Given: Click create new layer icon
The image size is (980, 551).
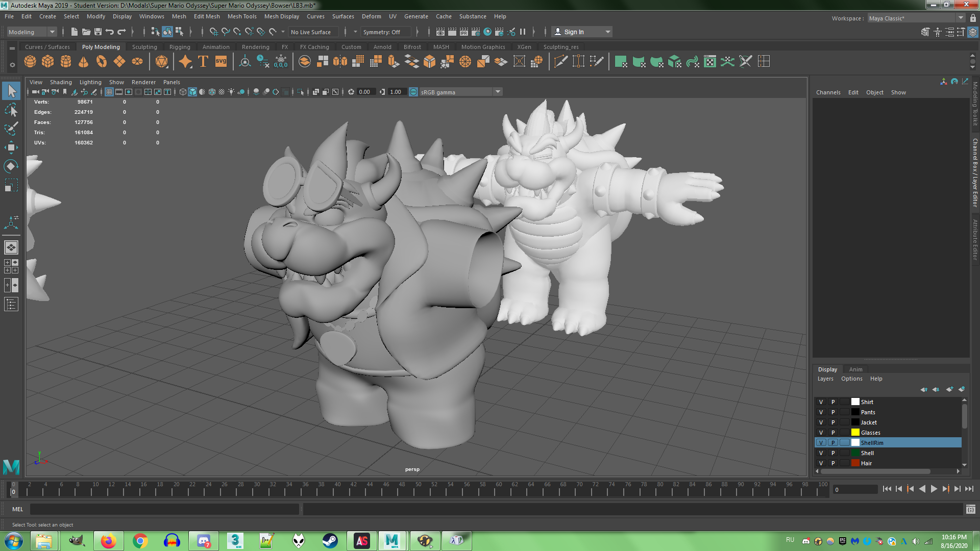Looking at the screenshot, I should tap(949, 389).
